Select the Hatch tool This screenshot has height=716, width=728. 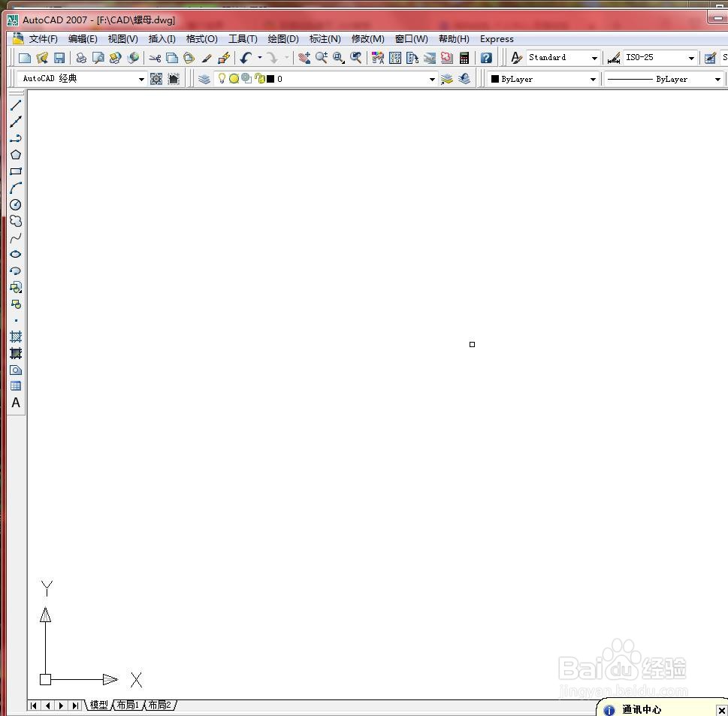[x=16, y=337]
